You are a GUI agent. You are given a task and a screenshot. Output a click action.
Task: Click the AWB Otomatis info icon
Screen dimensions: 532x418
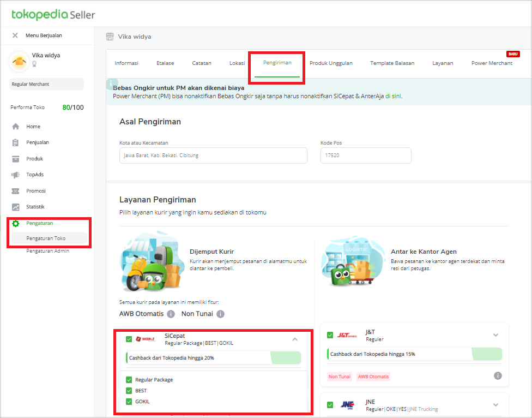171,314
